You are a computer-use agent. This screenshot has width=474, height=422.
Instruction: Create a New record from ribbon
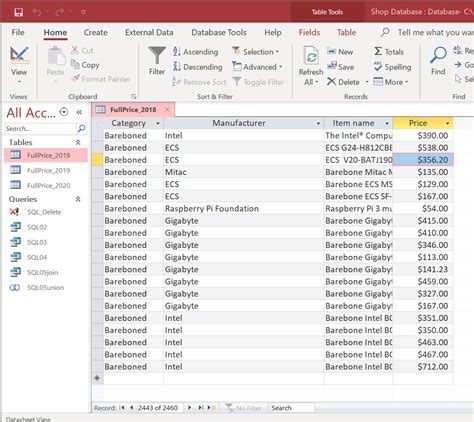click(340, 52)
